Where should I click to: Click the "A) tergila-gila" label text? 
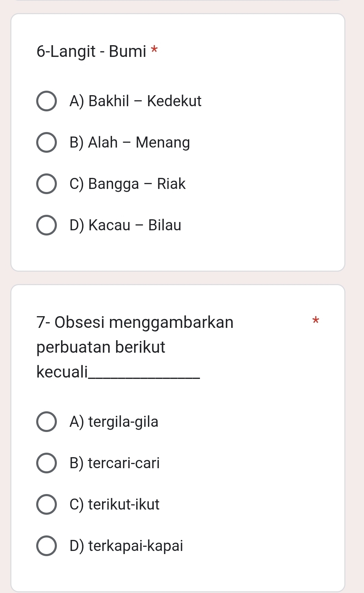coord(114,422)
